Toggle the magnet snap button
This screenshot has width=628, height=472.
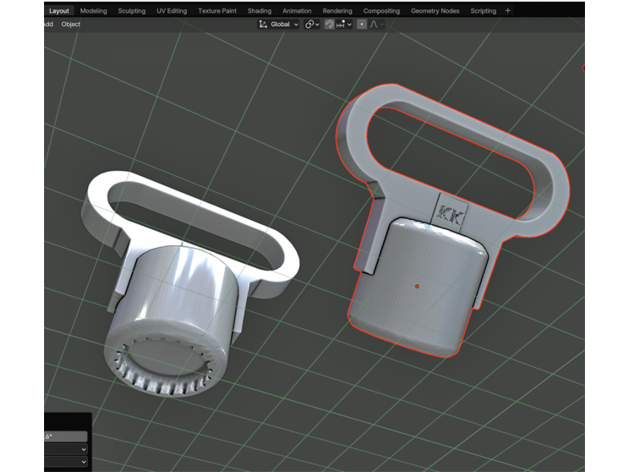point(329,24)
